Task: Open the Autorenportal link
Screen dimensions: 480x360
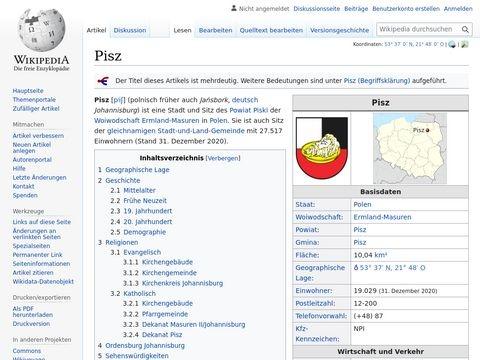Action: (32, 160)
